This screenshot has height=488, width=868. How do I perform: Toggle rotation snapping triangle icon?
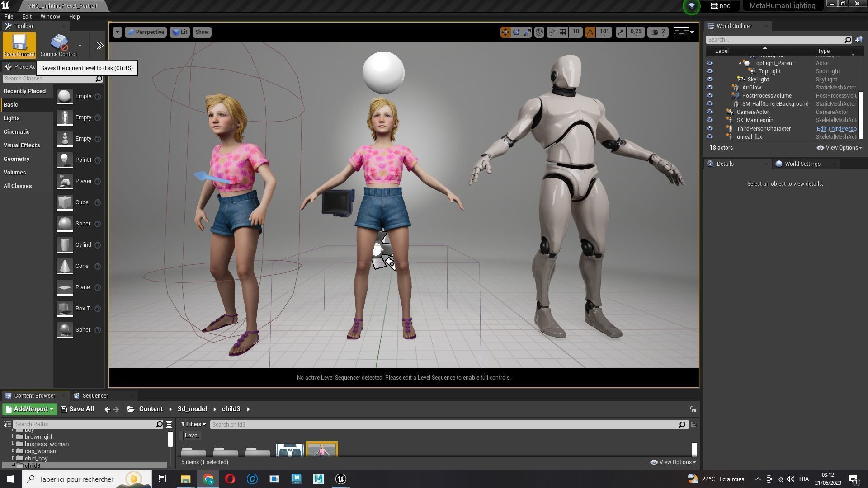tap(590, 32)
